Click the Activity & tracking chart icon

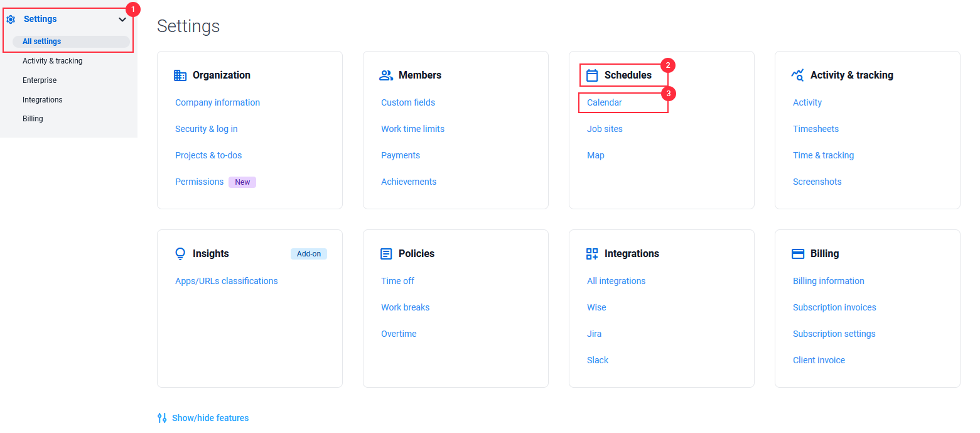coord(798,75)
